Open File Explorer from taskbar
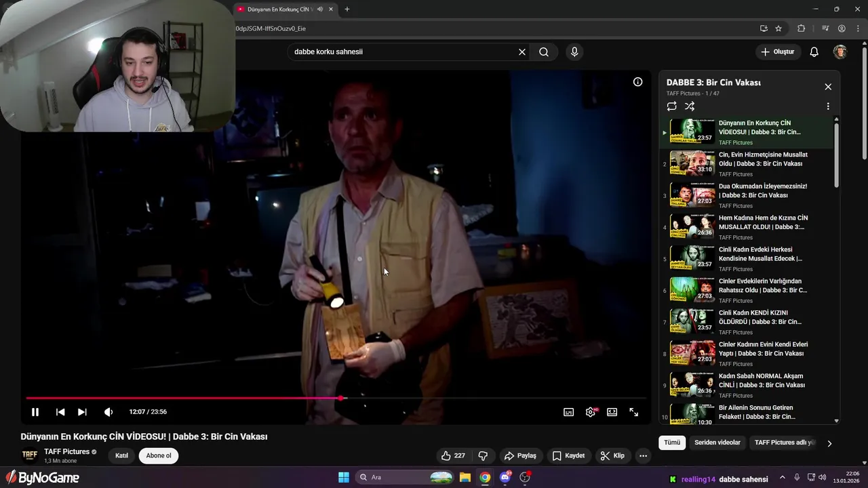Viewport: 868px width, 488px height. pyautogui.click(x=465, y=477)
